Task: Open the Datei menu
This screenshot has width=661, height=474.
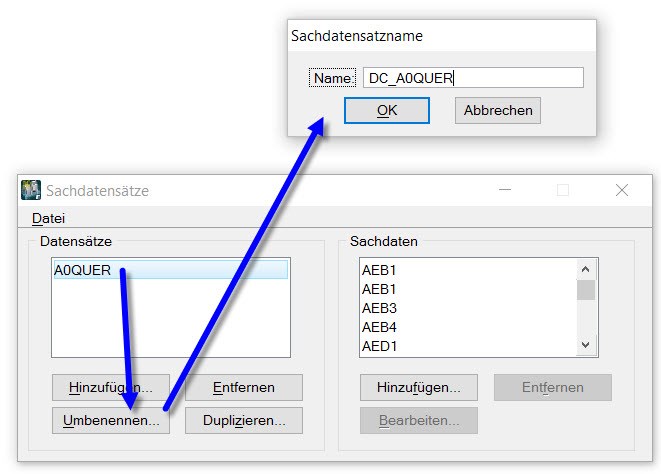Action: 48,218
